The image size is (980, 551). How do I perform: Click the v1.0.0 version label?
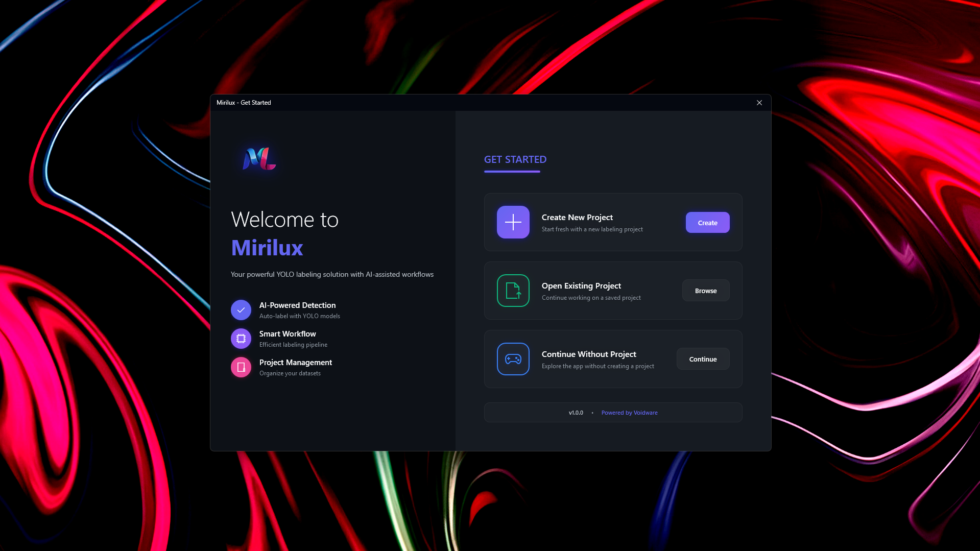point(576,413)
